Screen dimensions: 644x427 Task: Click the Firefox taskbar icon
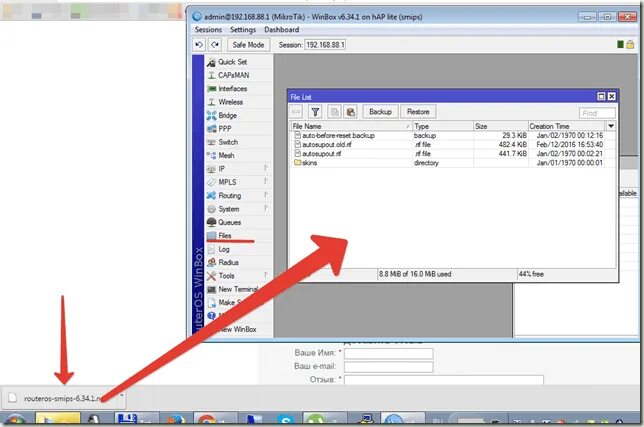pyautogui.click(x=176, y=420)
